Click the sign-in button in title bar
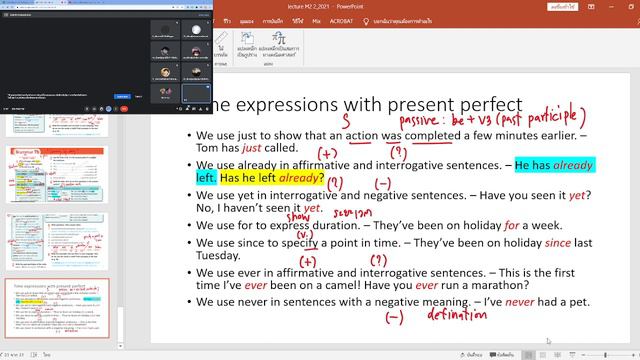Viewport: 640px width, 360px height. pos(562,7)
